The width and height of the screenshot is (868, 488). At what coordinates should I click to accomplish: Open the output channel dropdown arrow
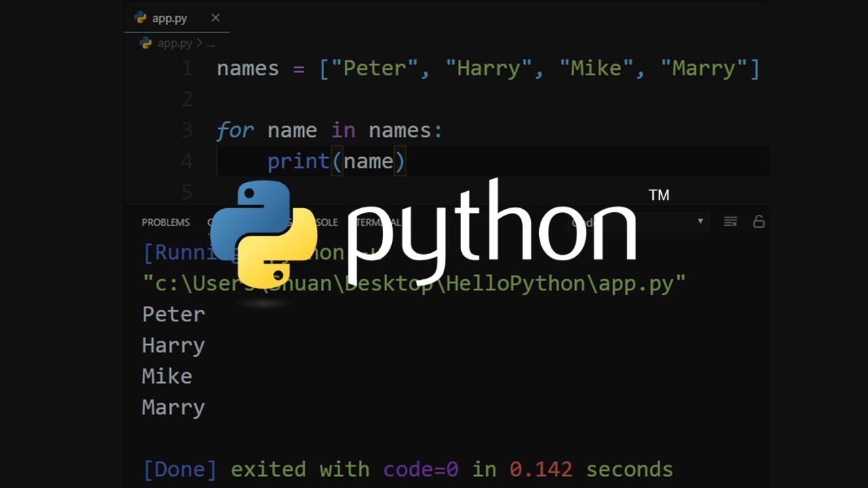pyautogui.click(x=701, y=222)
